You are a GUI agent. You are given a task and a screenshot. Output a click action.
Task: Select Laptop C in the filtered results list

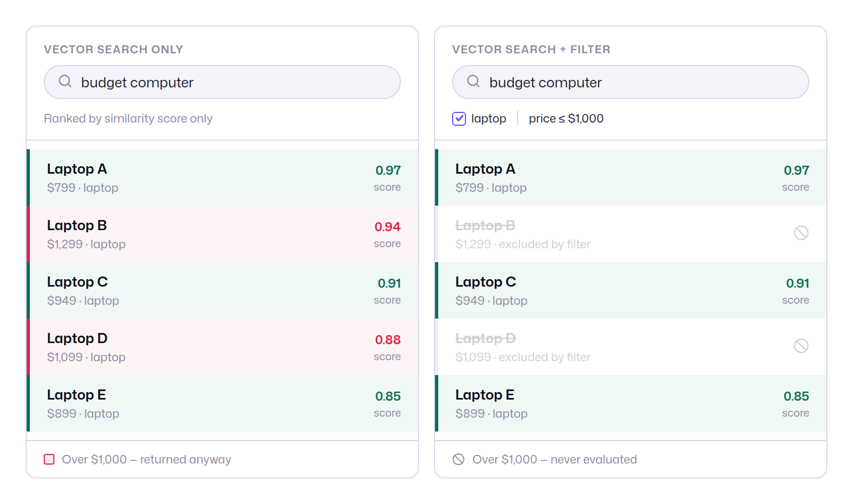[x=631, y=290]
